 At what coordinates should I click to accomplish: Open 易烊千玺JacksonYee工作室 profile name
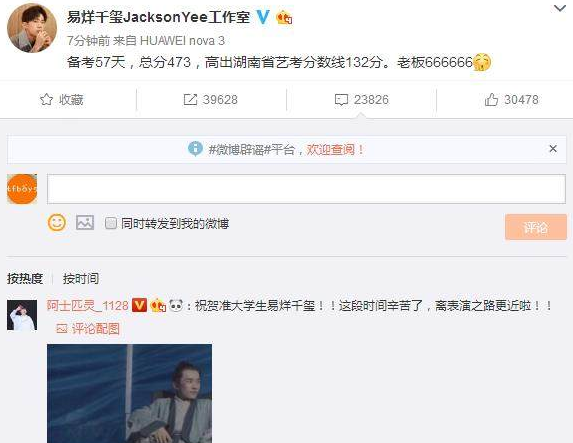[158, 17]
